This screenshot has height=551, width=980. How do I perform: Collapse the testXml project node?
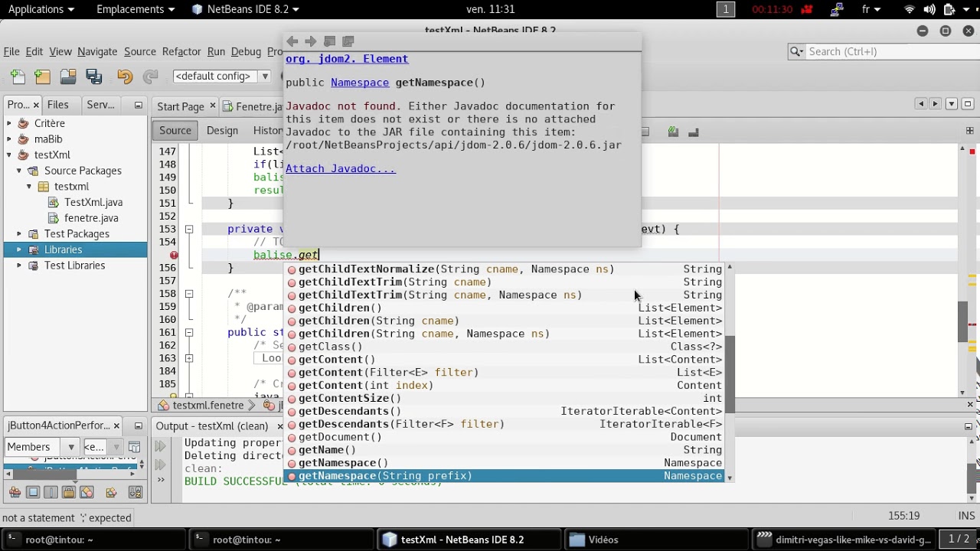tap(9, 155)
